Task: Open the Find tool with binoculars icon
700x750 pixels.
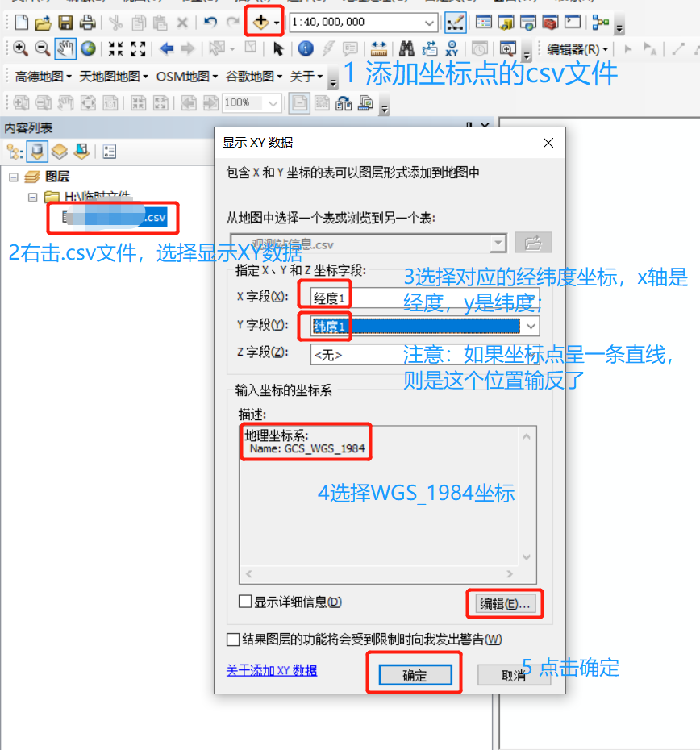Action: [x=406, y=48]
